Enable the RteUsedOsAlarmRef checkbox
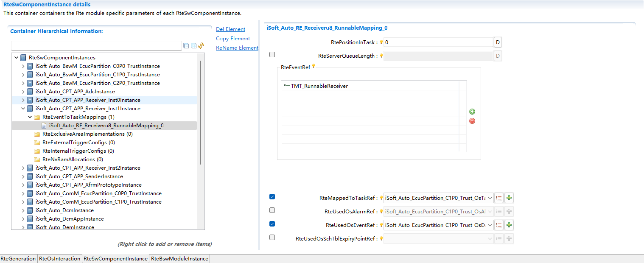 click(x=272, y=210)
